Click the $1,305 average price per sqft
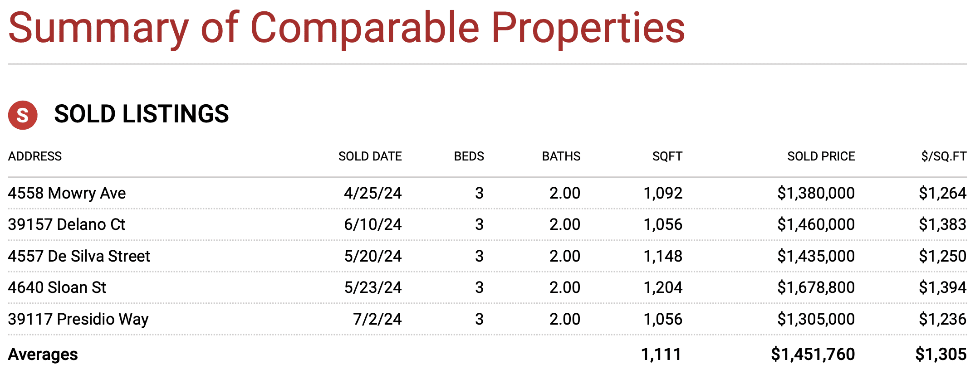 pyautogui.click(x=941, y=354)
